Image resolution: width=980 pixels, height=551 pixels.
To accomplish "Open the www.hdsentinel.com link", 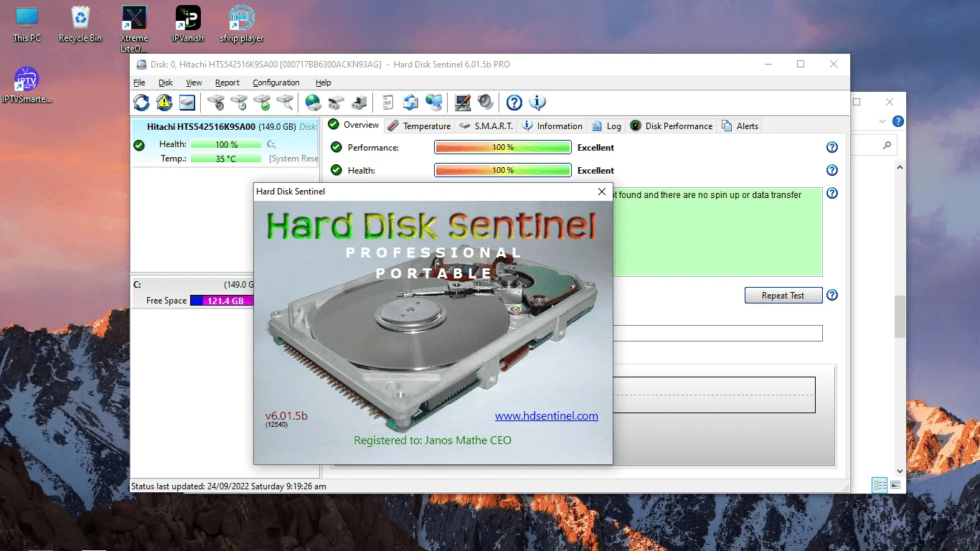I will point(547,416).
